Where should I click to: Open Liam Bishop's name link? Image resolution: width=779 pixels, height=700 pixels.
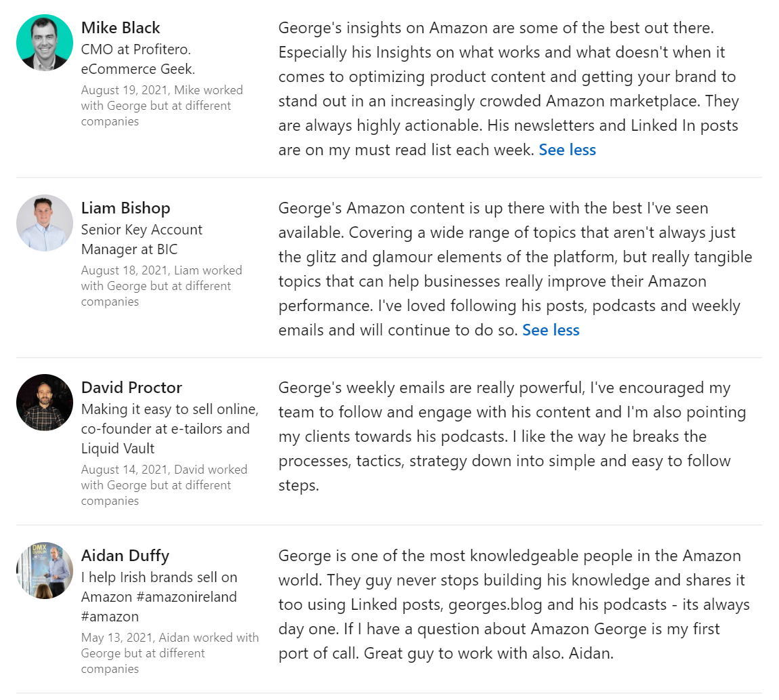point(125,208)
